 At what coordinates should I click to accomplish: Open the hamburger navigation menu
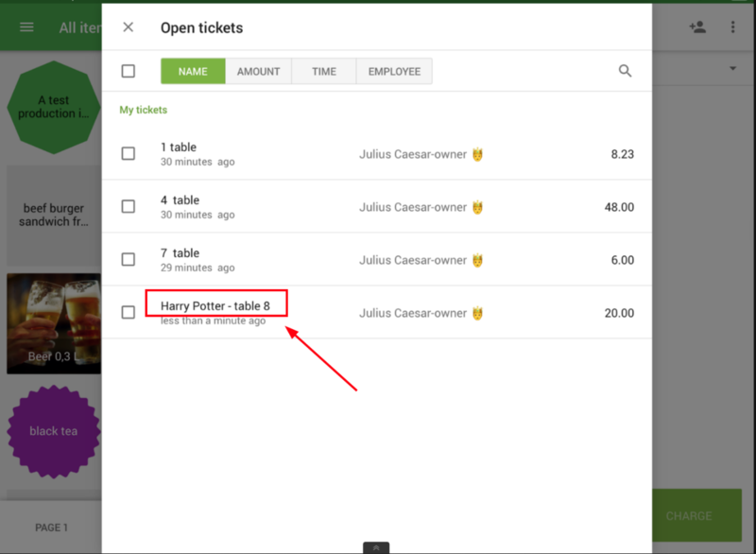point(26,27)
